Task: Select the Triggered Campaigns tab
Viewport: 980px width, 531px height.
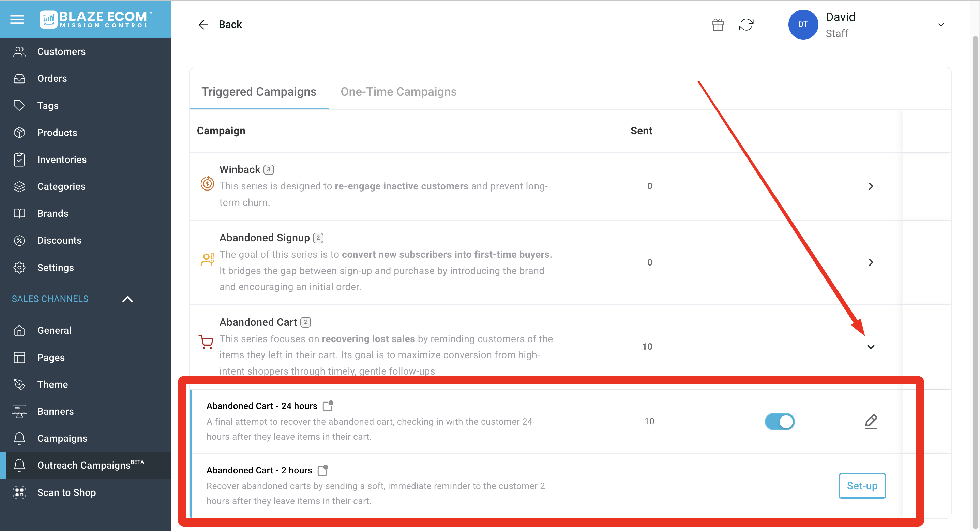Action: pos(259,92)
